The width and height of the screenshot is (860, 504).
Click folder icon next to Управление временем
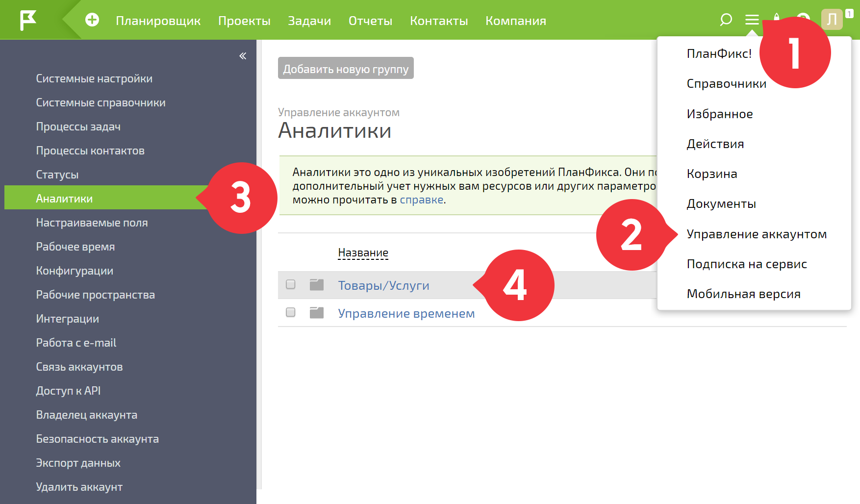(317, 313)
